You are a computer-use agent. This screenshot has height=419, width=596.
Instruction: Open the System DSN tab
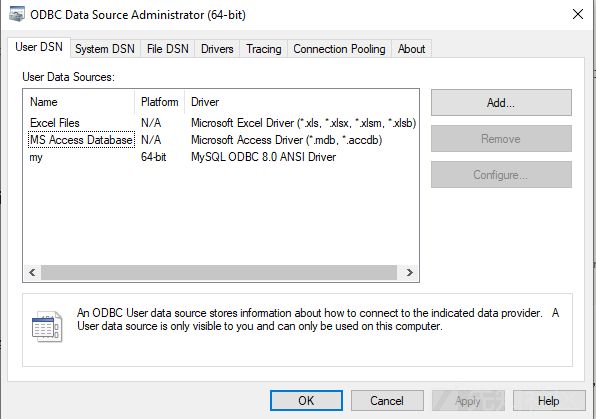[x=105, y=49]
